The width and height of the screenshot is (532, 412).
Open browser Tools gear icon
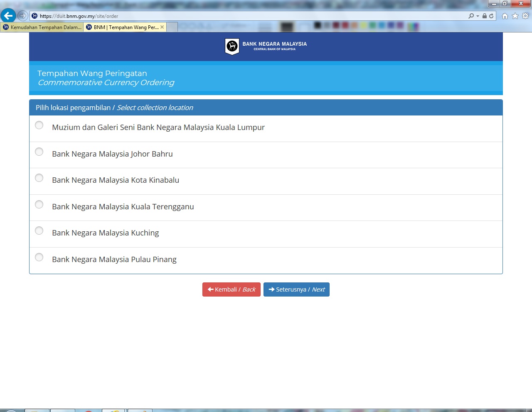[525, 16]
